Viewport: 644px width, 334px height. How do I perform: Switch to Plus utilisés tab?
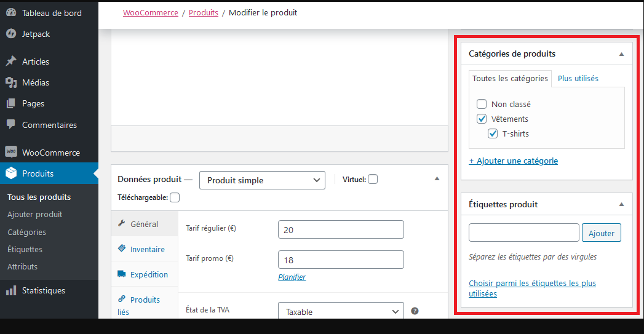point(578,79)
